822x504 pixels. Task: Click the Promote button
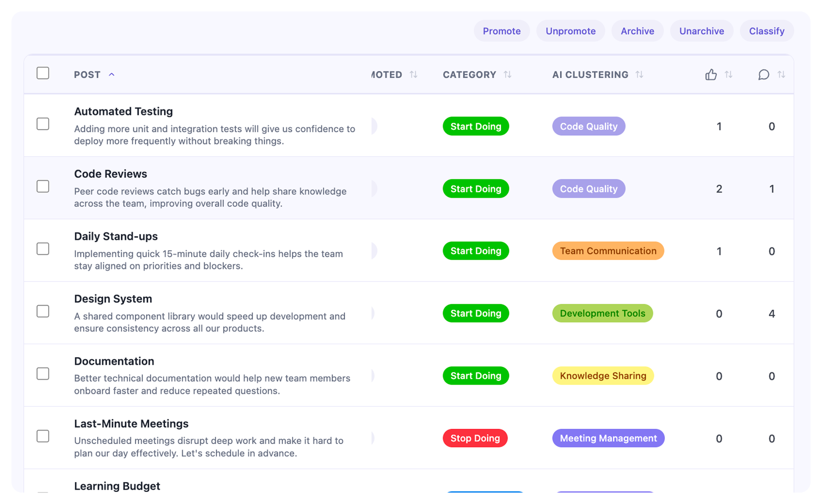coord(501,30)
